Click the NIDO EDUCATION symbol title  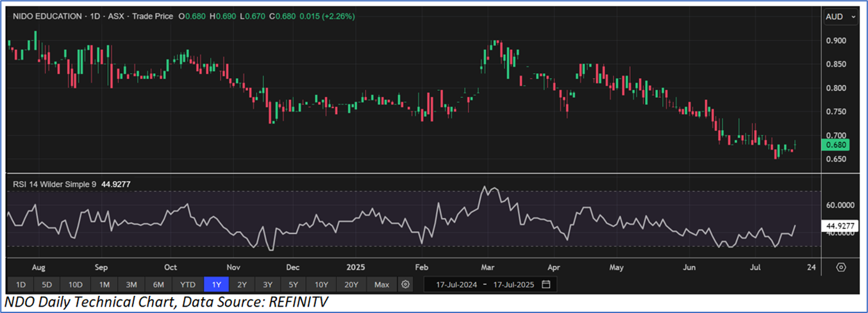[46, 17]
